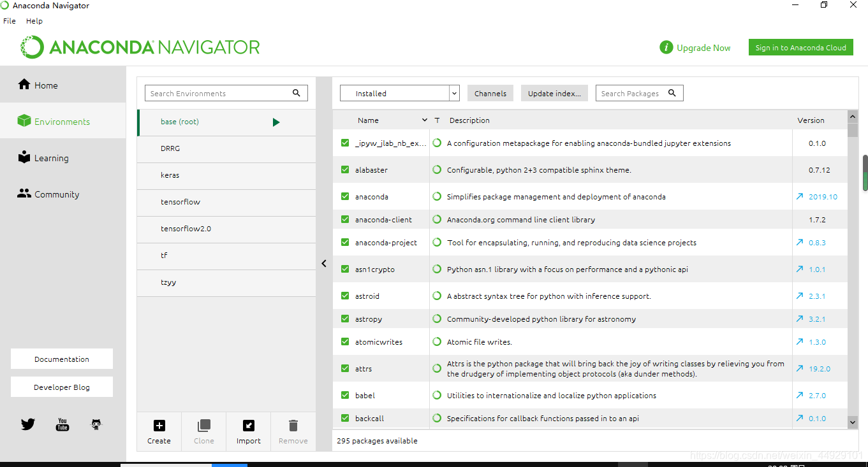Click the Create environment plus icon
Viewport: 868px width, 467px height.
(159, 426)
